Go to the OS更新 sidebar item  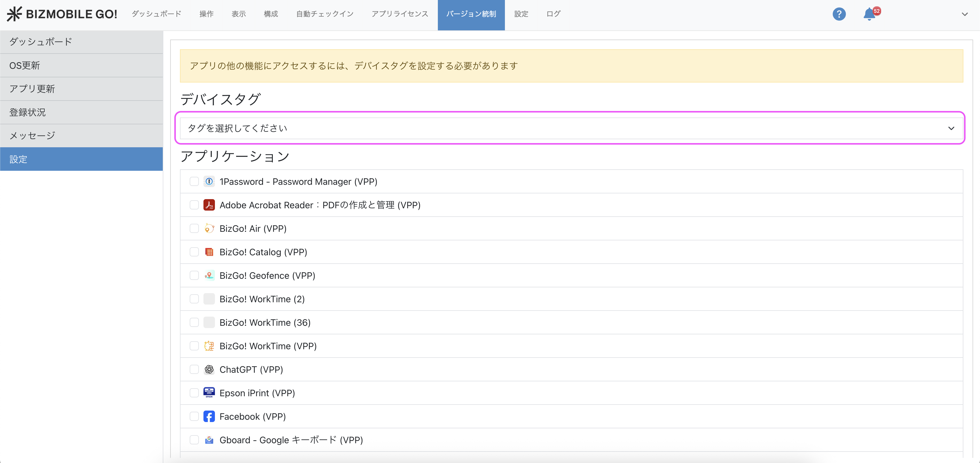pyautogui.click(x=25, y=65)
